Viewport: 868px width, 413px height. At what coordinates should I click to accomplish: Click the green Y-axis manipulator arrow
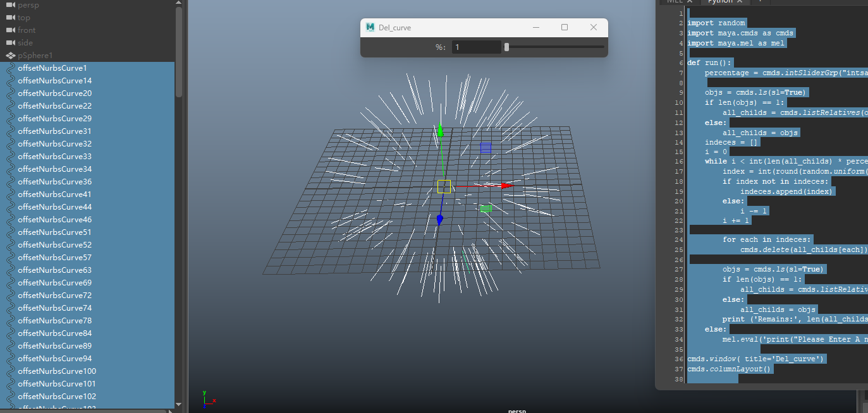click(439, 131)
